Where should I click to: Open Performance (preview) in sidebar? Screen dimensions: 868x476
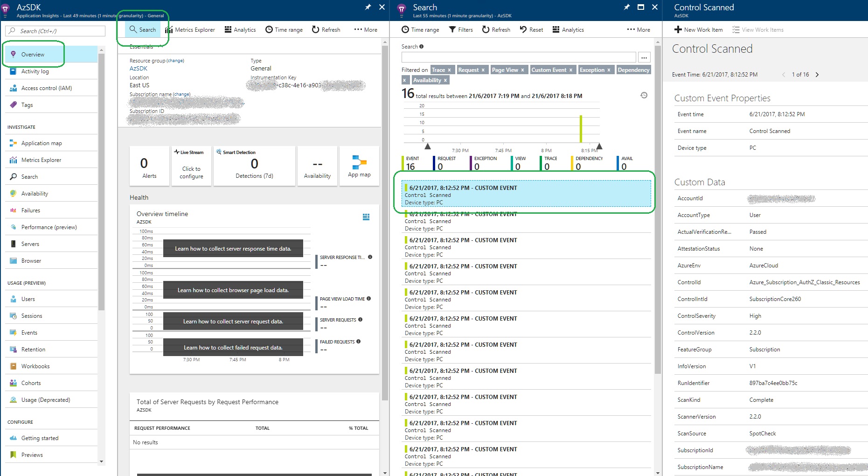pos(51,227)
